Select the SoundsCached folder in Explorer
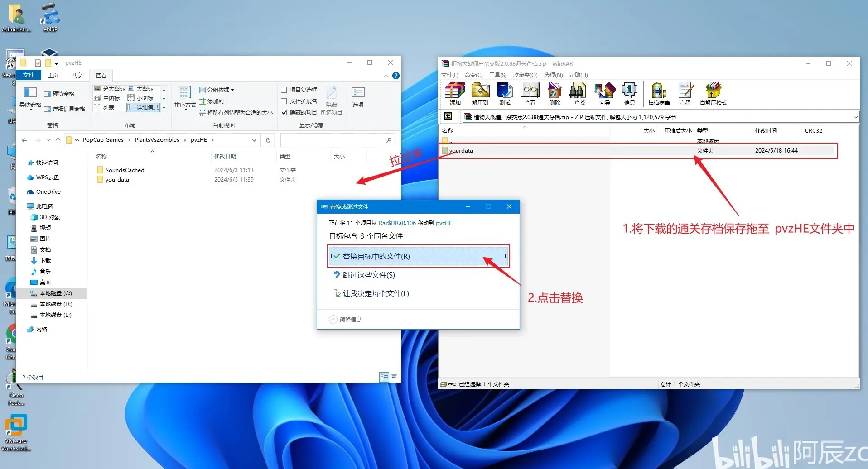The image size is (868, 469). click(120, 170)
